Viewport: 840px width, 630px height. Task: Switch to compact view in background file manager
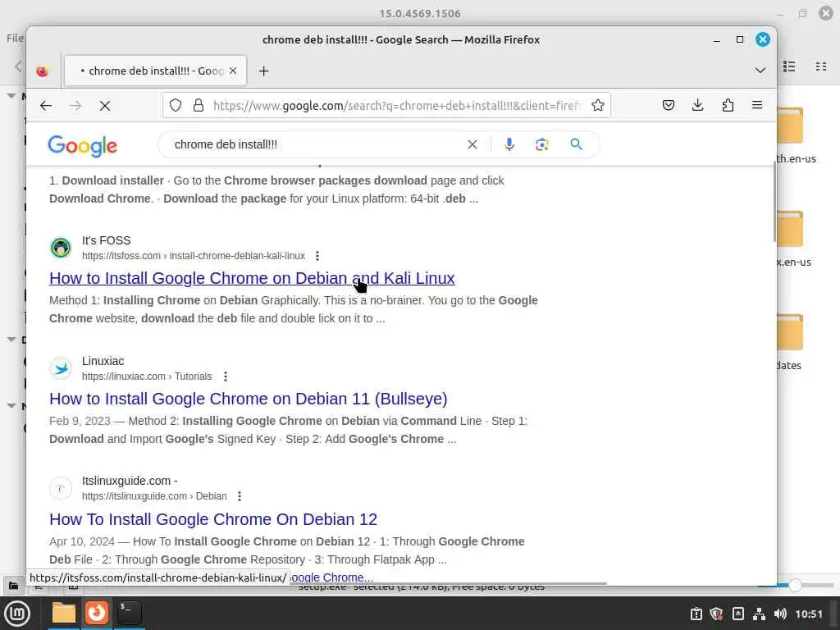coord(820,66)
